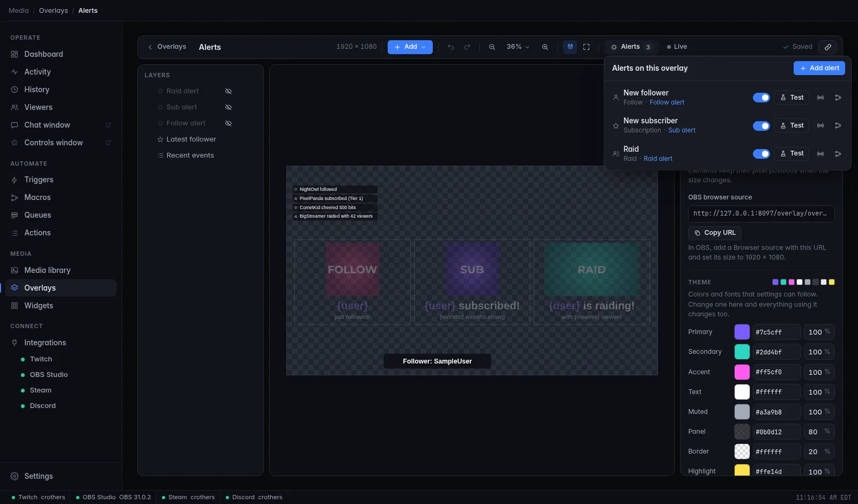
Task: Go to Media library in sidebar
Action: click(x=61, y=270)
